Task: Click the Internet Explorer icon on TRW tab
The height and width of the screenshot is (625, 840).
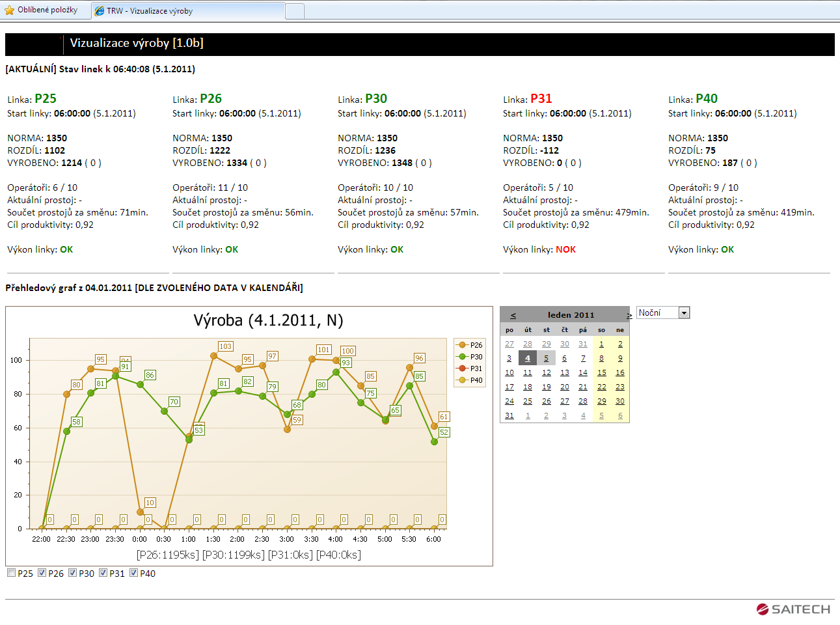Action: click(x=100, y=11)
